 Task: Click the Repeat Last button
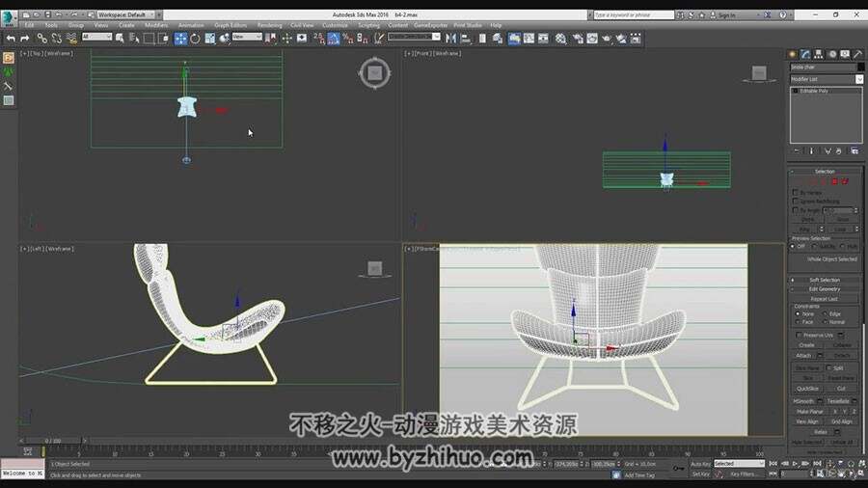point(825,299)
